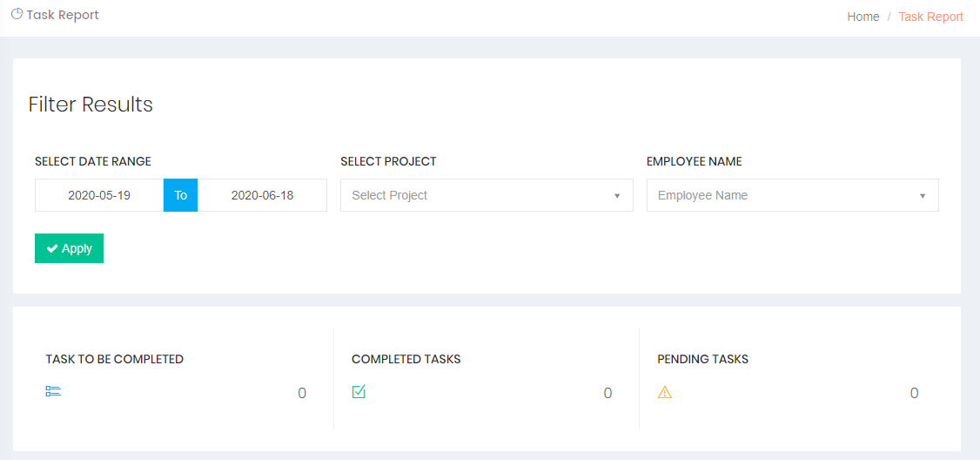This screenshot has width=980, height=460.
Task: Click the yellow warning icon under Pending Tasks
Action: tap(665, 393)
